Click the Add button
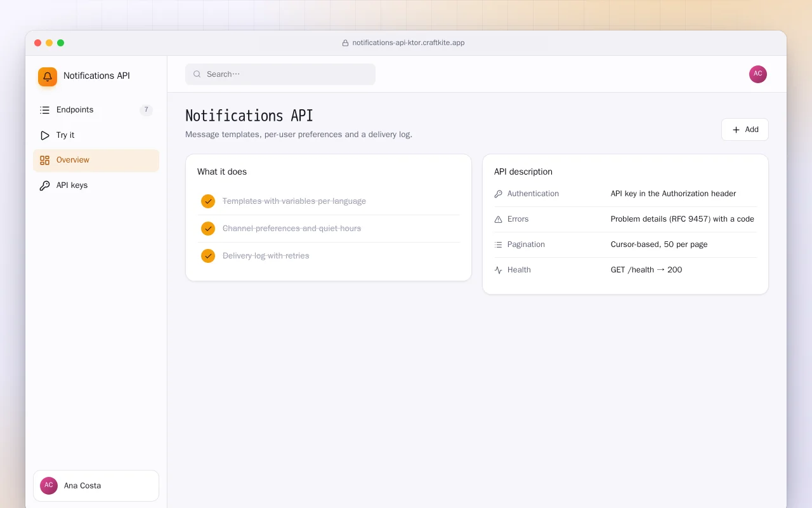Image resolution: width=812 pixels, height=508 pixels. [745, 130]
